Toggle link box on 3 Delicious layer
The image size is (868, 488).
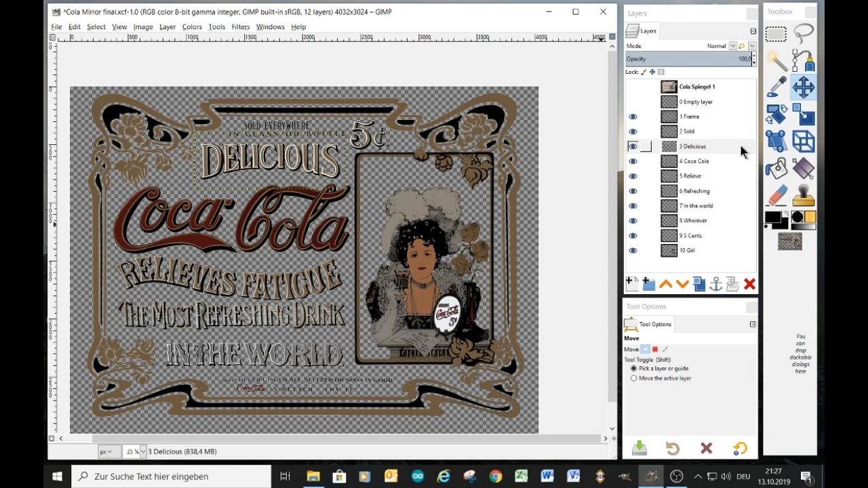(647, 146)
